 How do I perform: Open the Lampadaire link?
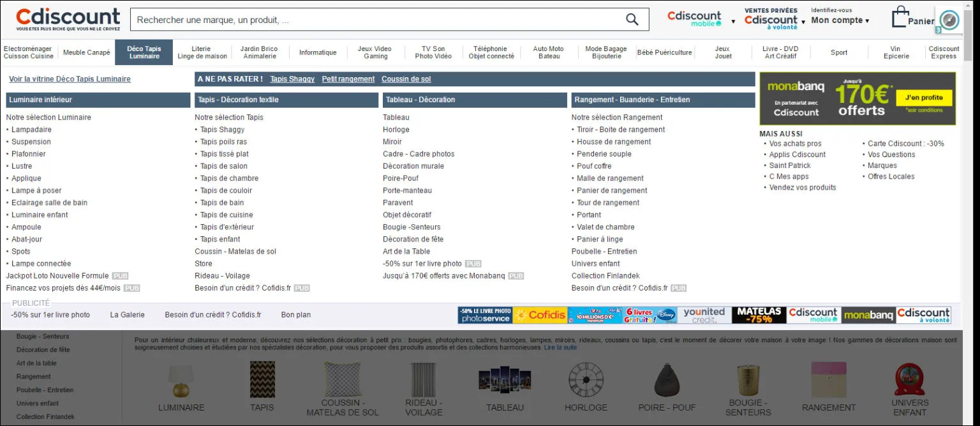click(x=31, y=130)
